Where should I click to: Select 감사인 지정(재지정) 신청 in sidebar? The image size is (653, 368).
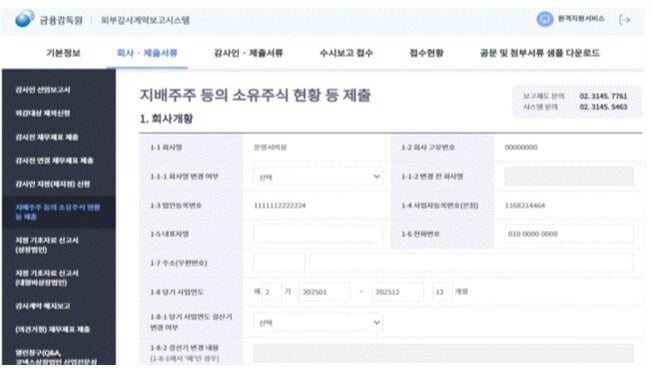(52, 184)
